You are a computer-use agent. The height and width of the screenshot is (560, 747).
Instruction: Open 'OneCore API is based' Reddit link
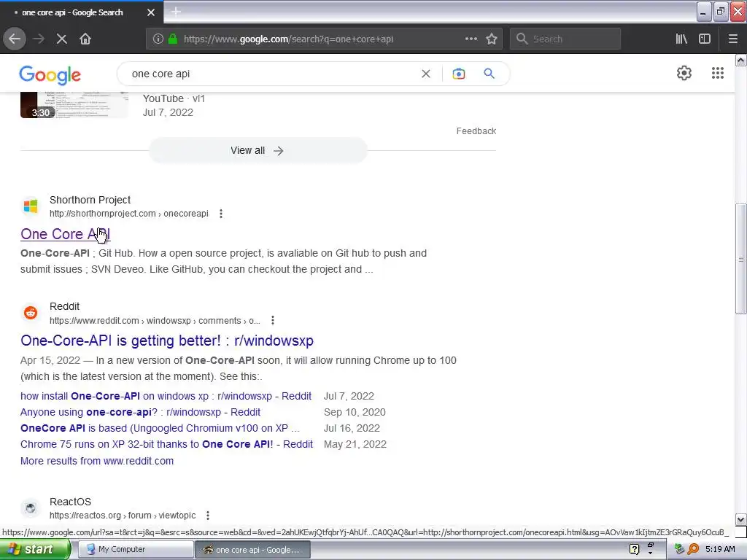pos(160,428)
